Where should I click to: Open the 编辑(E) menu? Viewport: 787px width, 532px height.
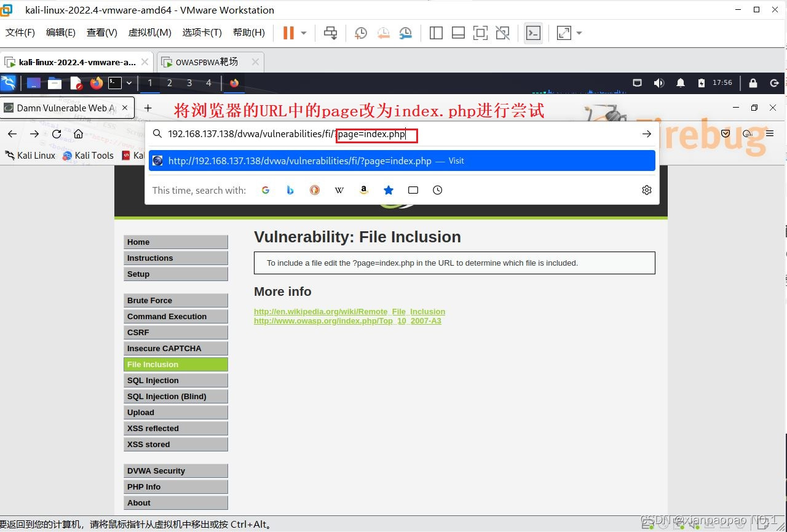coord(61,33)
